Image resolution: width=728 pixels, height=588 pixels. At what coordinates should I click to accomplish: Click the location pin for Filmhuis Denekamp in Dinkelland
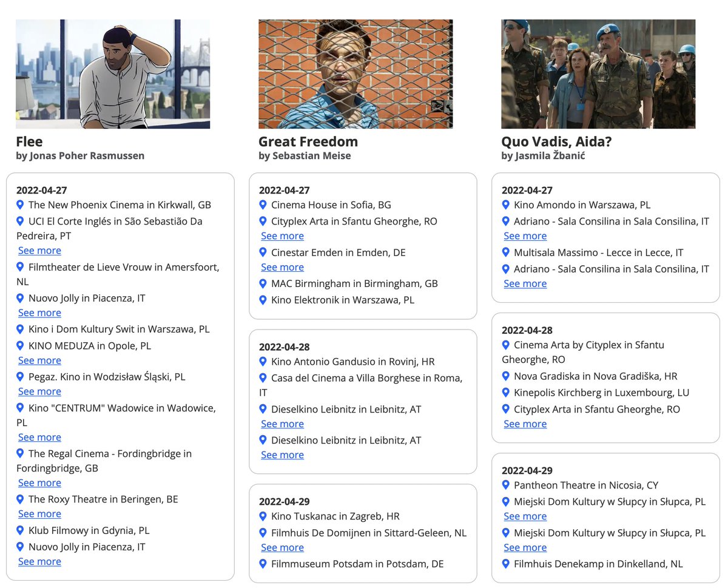click(505, 564)
